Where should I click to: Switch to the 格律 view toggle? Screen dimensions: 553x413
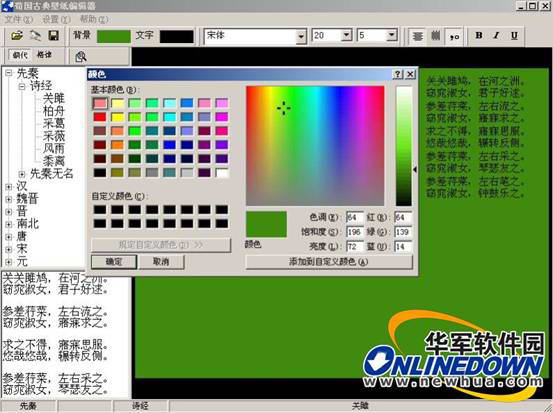pos(44,55)
